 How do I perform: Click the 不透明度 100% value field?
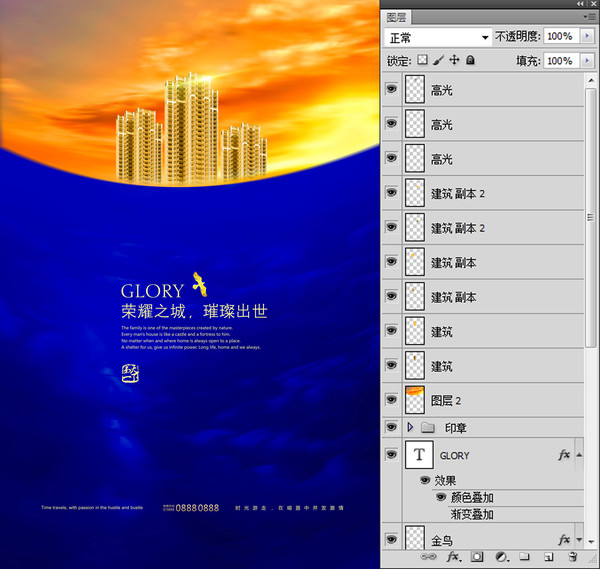pos(561,36)
